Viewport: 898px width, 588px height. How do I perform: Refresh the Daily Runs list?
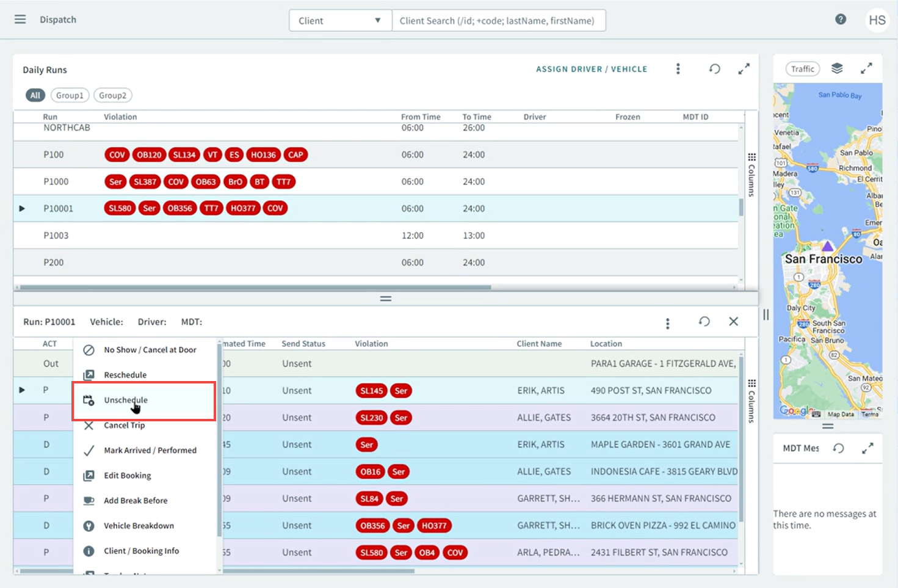point(714,69)
